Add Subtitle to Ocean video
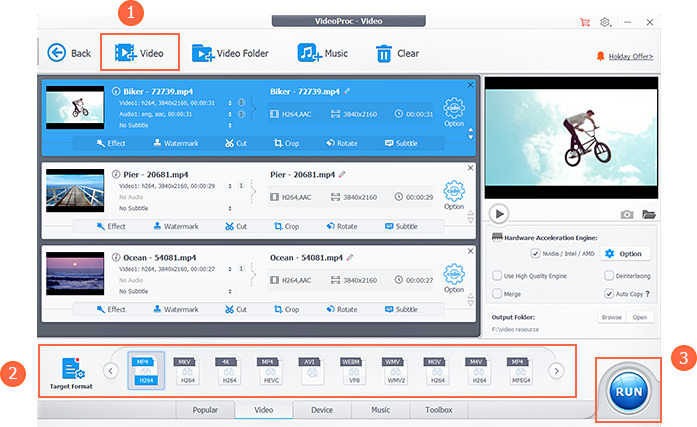The height and width of the screenshot is (427, 697). (401, 309)
